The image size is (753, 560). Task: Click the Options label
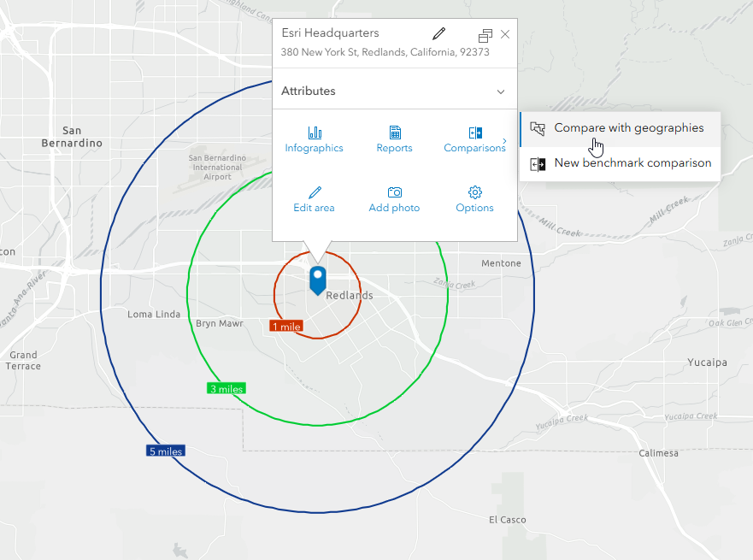point(474,208)
